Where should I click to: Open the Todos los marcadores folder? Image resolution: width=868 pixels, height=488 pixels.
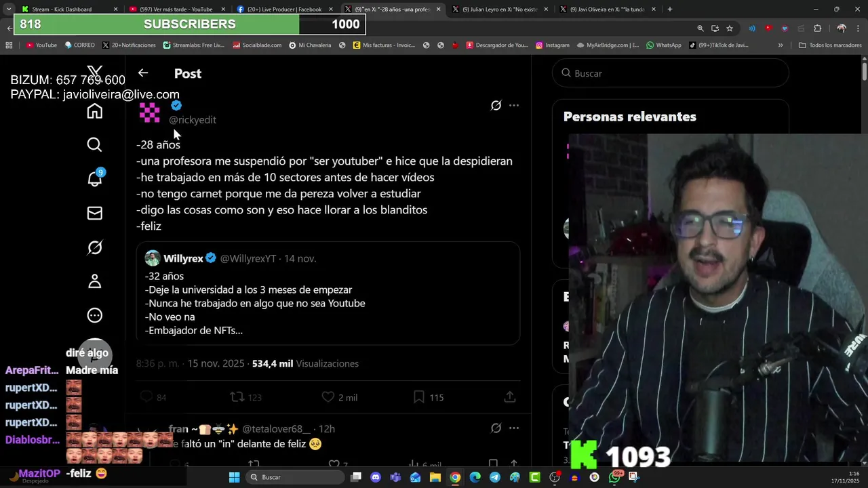[x=830, y=45]
